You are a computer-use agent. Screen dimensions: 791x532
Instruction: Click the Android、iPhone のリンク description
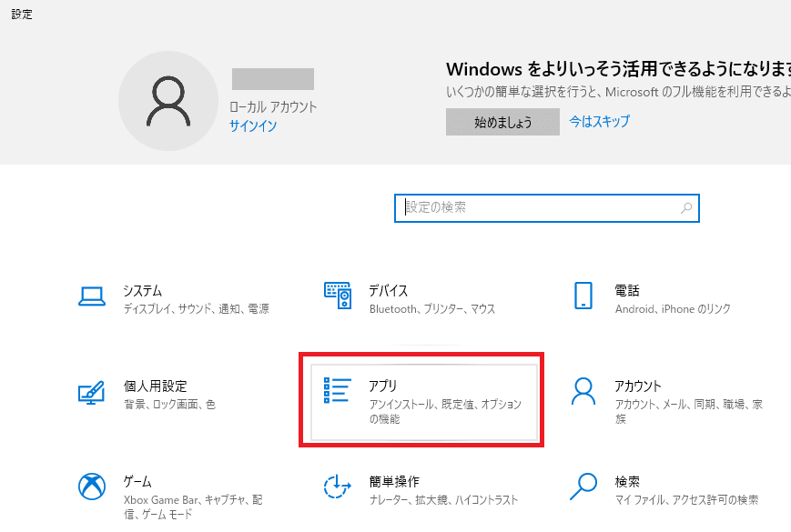click(673, 309)
